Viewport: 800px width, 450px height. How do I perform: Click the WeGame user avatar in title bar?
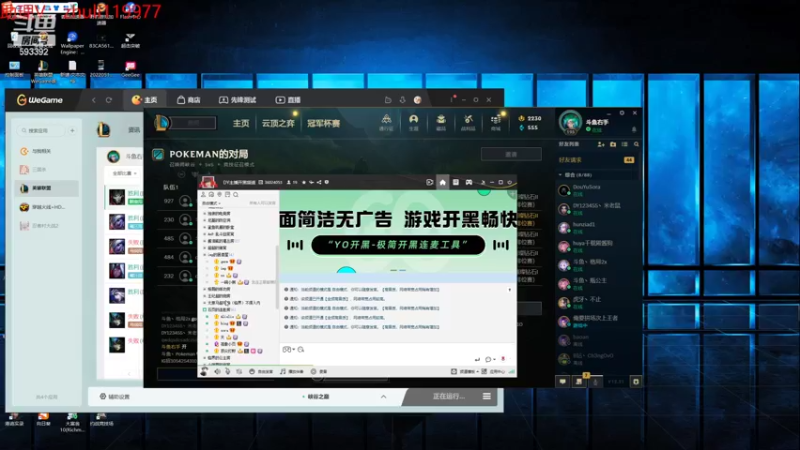[x=417, y=100]
